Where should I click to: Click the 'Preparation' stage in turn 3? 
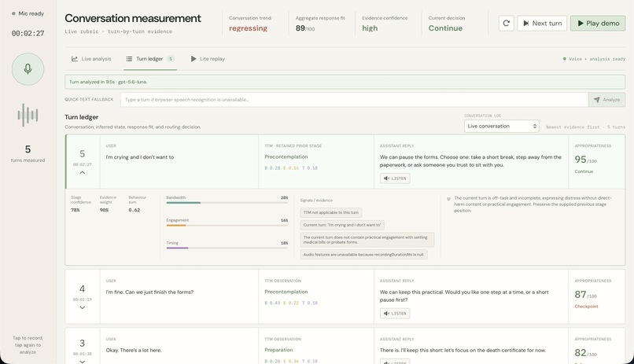[x=278, y=350]
